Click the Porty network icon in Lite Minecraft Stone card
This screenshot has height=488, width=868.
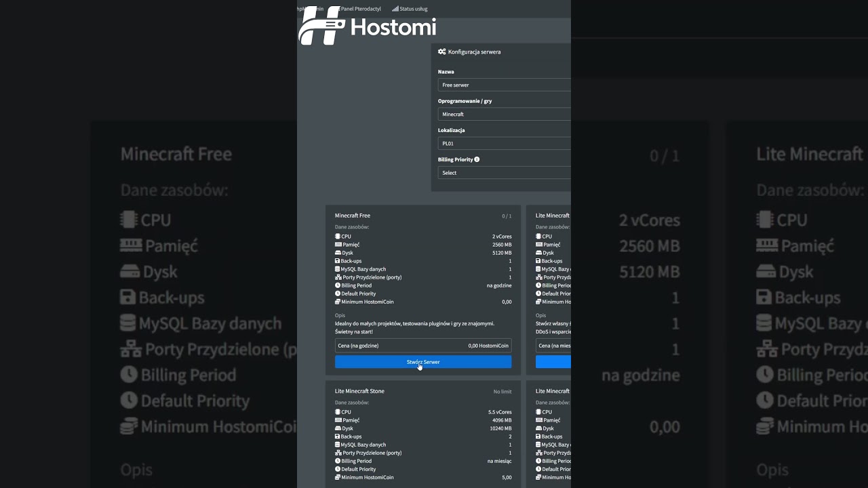pos(338,453)
